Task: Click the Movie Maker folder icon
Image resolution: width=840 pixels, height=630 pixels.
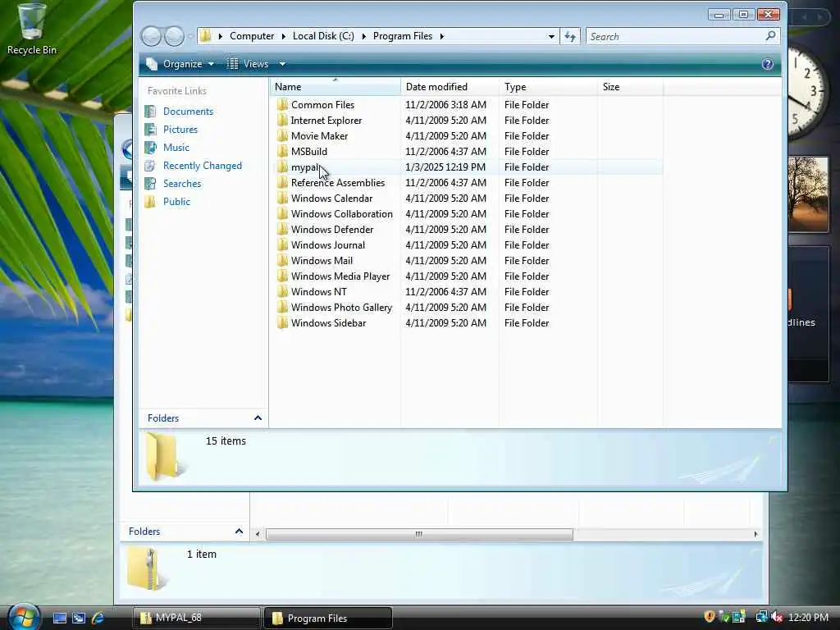Action: coord(282,135)
